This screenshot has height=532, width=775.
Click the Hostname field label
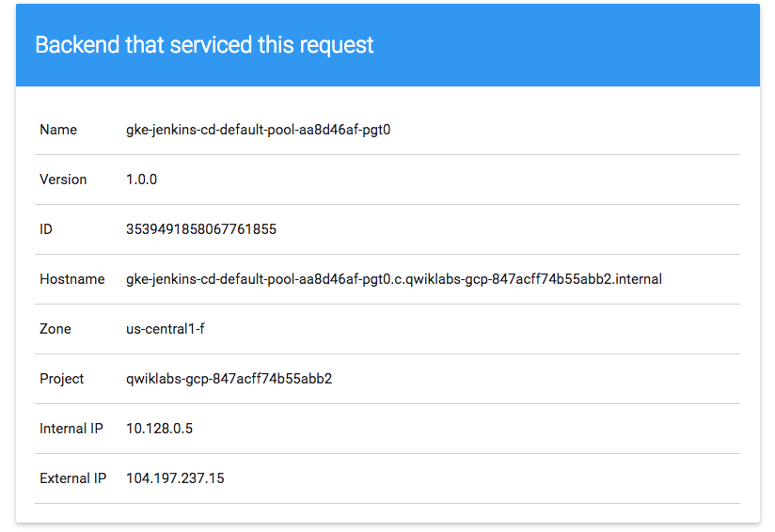[x=72, y=279]
